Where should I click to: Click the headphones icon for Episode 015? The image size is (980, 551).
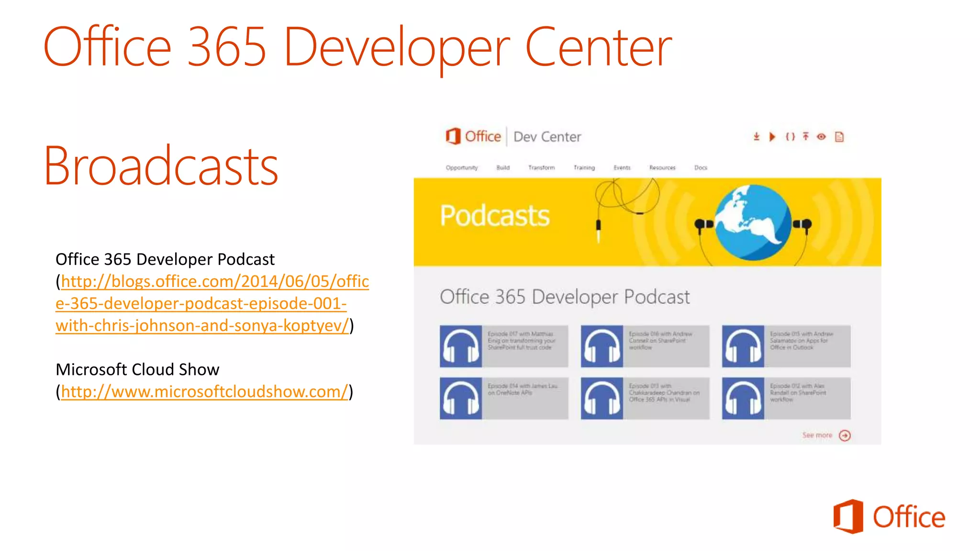(x=743, y=346)
